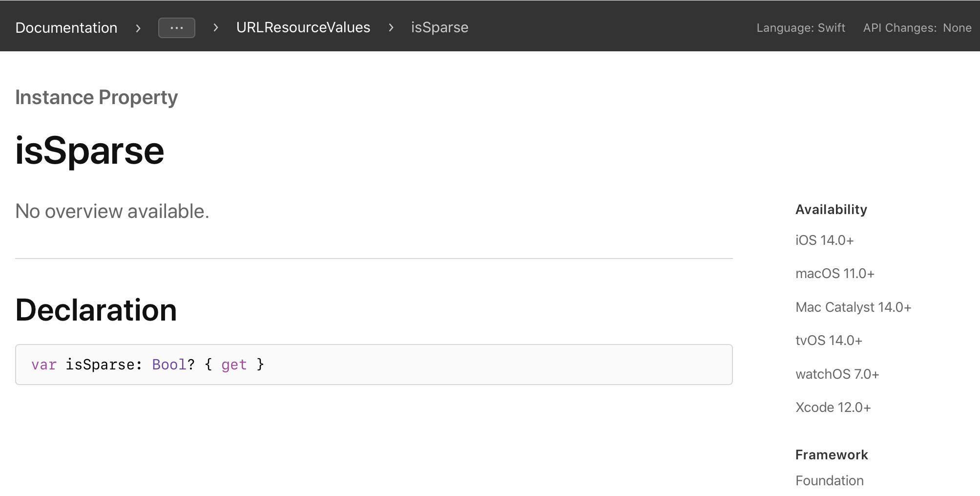
Task: Follow the Bool type link in declaration
Action: point(169,365)
